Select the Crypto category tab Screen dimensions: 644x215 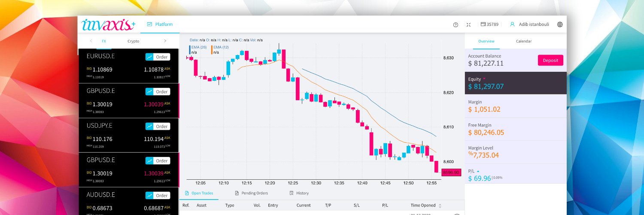(x=134, y=41)
